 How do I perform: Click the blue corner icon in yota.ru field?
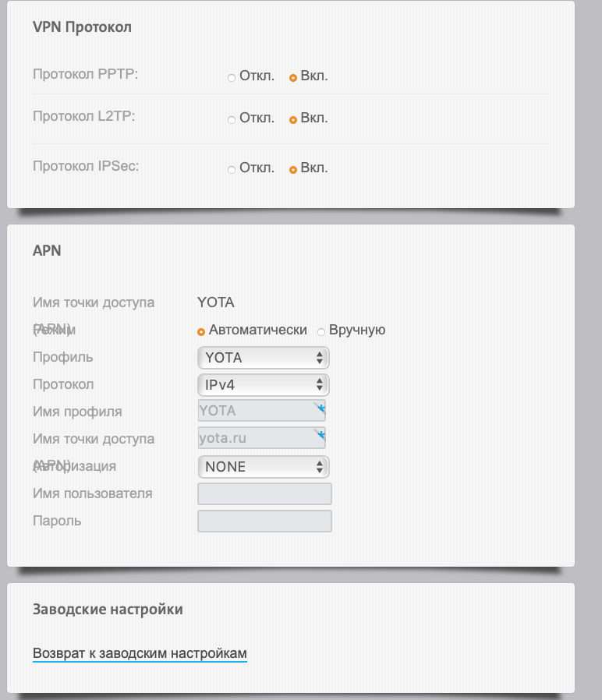click(x=320, y=434)
